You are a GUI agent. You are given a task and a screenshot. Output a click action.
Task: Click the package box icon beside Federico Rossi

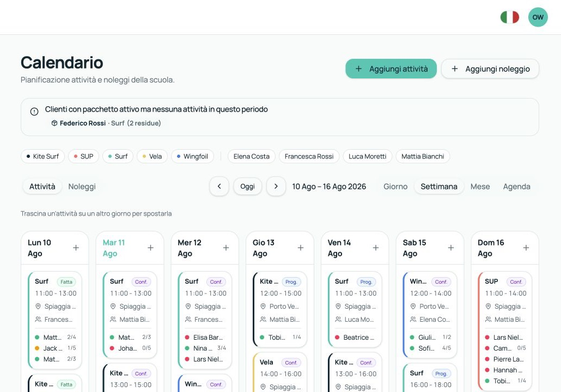coord(54,123)
